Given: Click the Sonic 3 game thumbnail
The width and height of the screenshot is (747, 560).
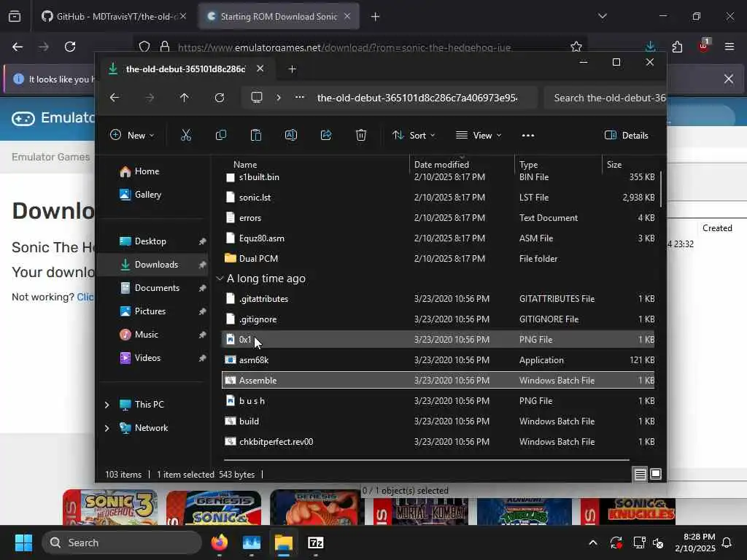Looking at the screenshot, I should pyautogui.click(x=110, y=507).
